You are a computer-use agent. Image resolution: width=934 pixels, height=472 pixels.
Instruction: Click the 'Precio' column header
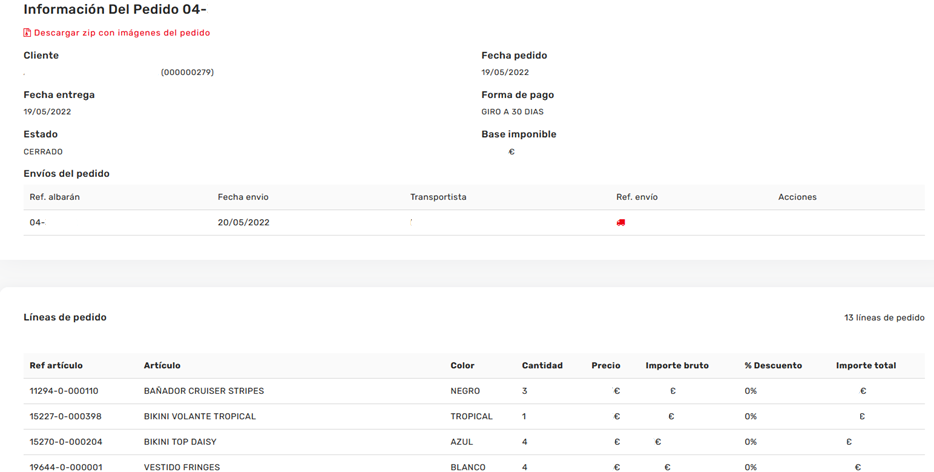click(x=606, y=366)
